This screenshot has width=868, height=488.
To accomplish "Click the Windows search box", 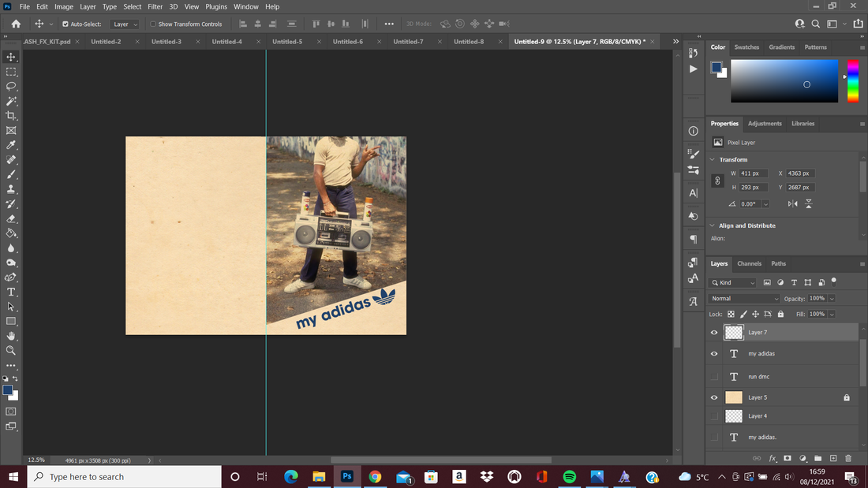I will point(124,477).
